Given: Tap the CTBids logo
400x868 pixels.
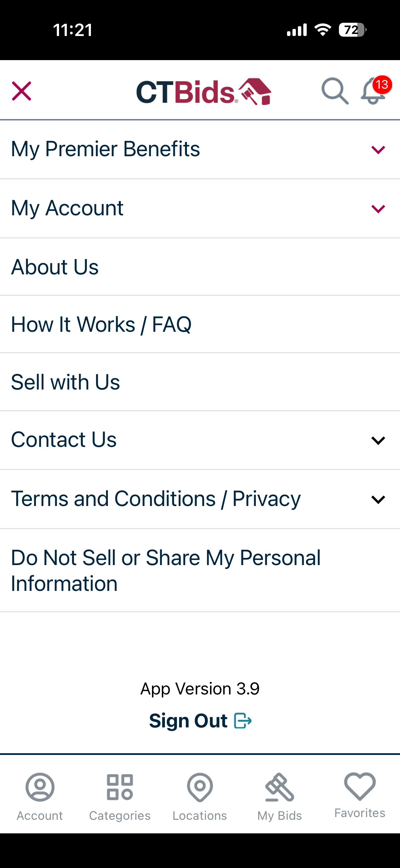Looking at the screenshot, I should 203,92.
